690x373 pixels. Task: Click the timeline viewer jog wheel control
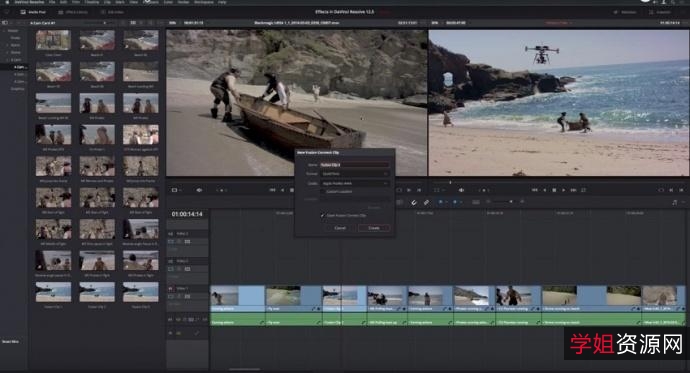484,190
